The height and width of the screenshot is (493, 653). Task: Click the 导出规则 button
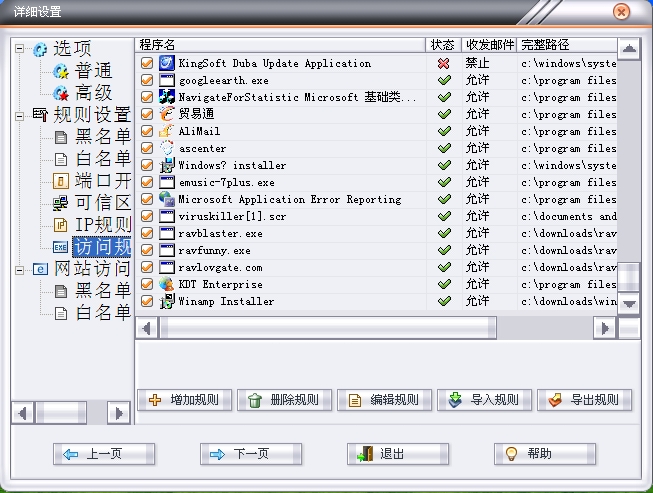point(584,400)
